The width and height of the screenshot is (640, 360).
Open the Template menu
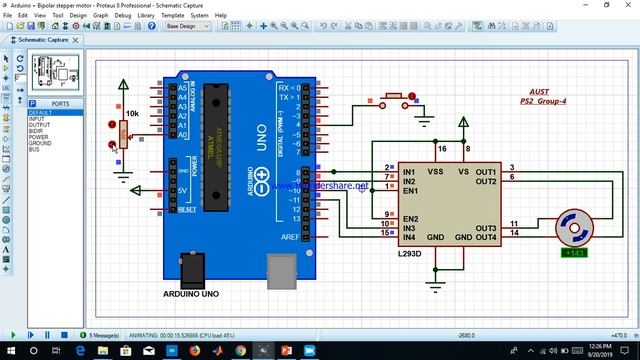tap(173, 15)
